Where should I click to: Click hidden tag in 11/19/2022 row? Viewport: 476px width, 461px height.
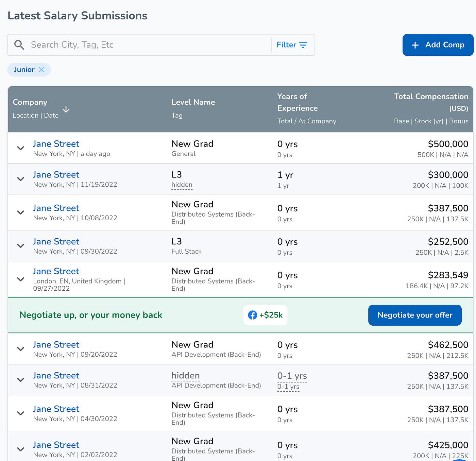point(182,185)
